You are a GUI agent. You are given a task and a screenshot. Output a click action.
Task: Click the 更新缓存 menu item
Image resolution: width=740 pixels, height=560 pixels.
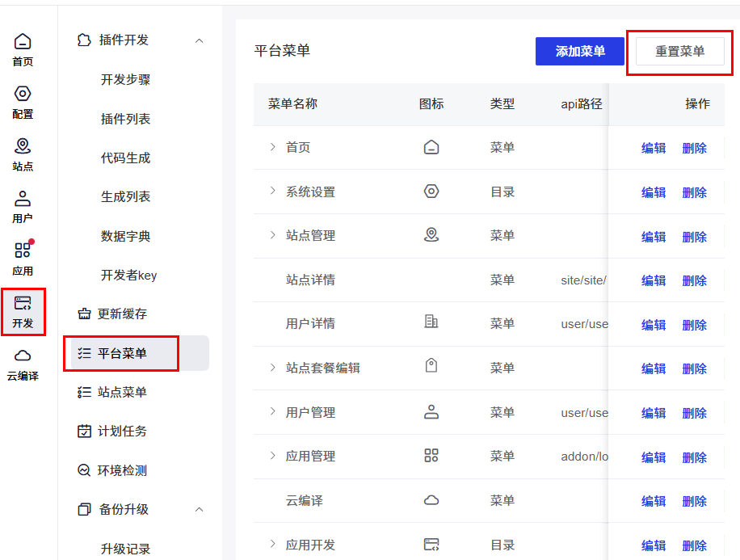(122, 314)
